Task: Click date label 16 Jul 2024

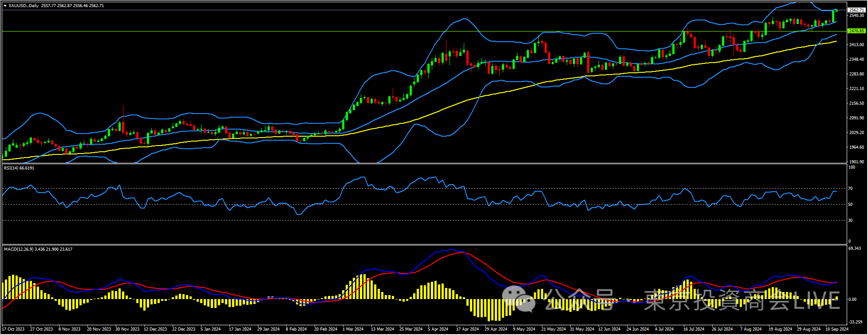Action: [x=694, y=329]
